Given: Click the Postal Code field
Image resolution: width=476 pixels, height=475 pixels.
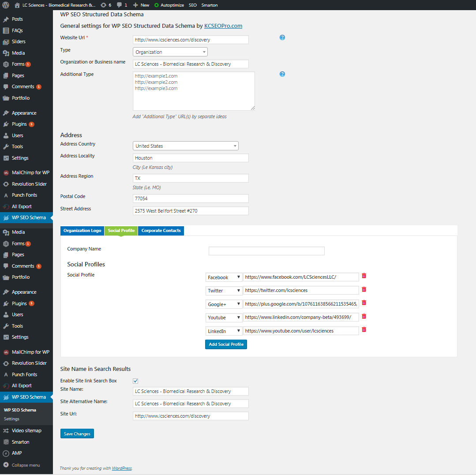Looking at the screenshot, I should pos(191,198).
